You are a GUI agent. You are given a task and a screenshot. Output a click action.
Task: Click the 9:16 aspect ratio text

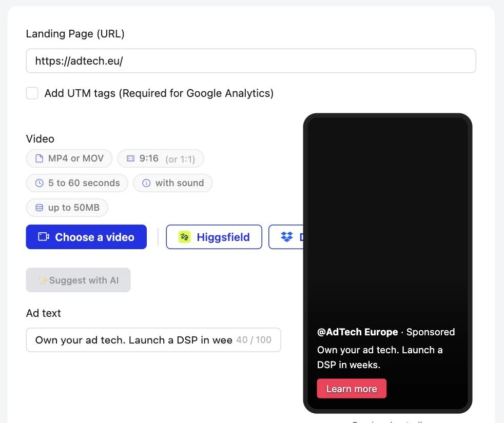tap(149, 158)
